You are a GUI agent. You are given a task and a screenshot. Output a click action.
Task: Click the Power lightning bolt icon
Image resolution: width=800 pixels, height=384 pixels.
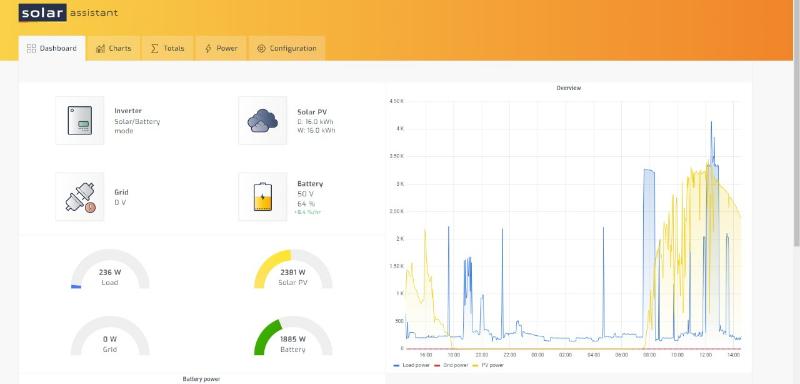coord(208,48)
